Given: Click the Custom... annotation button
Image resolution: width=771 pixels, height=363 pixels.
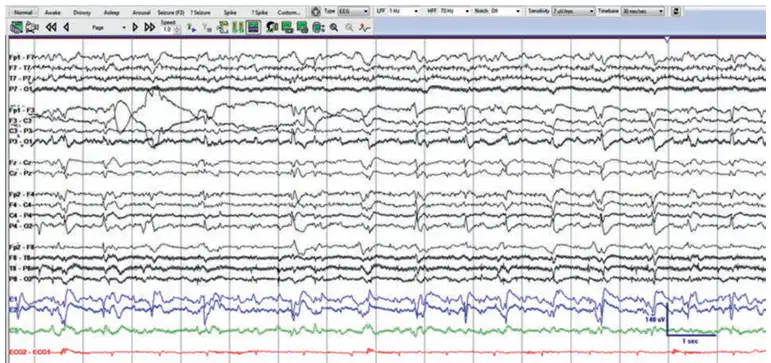Looking at the screenshot, I should [x=289, y=12].
